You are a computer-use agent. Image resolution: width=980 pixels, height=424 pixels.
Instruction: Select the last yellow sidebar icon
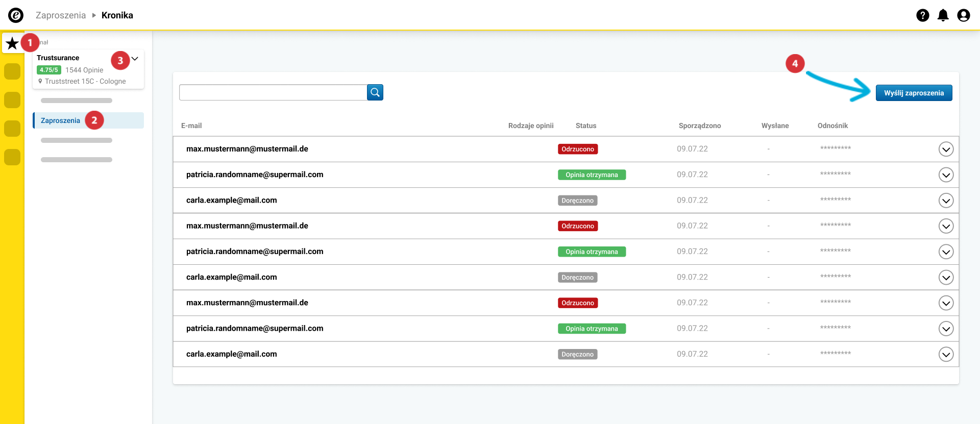(12, 157)
